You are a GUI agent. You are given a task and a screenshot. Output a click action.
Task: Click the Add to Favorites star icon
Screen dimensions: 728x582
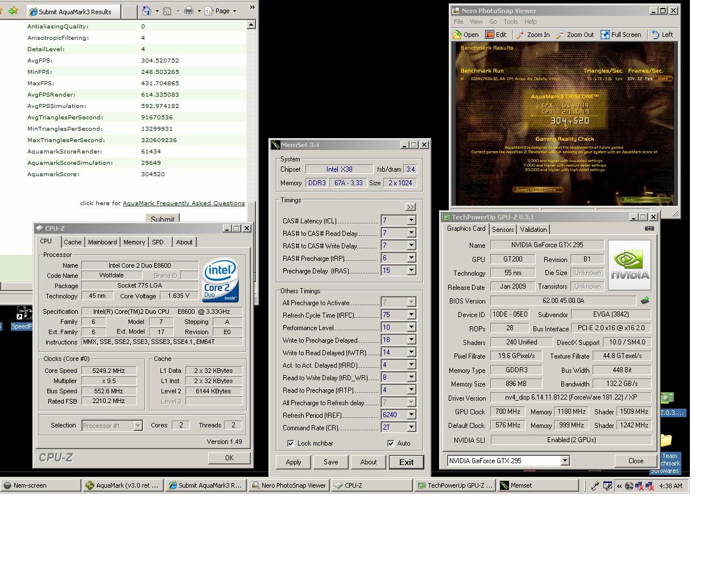point(14,11)
